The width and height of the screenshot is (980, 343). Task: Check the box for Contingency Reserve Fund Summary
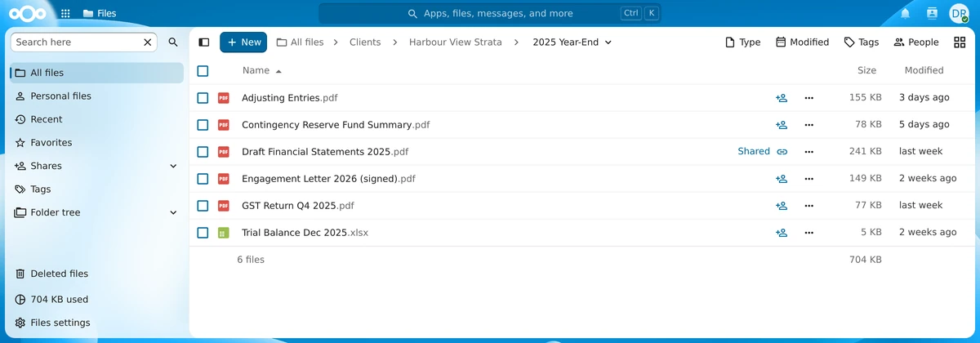(x=203, y=124)
